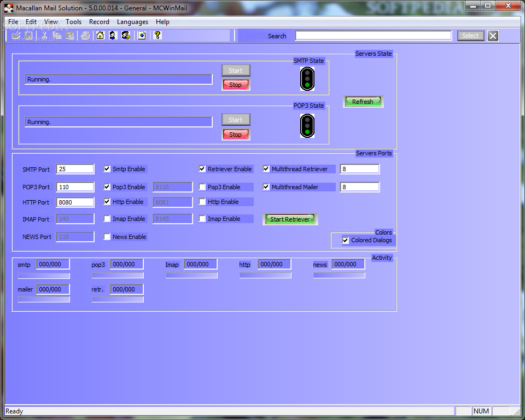Open the Languages menu
525x420 pixels.
132,22
